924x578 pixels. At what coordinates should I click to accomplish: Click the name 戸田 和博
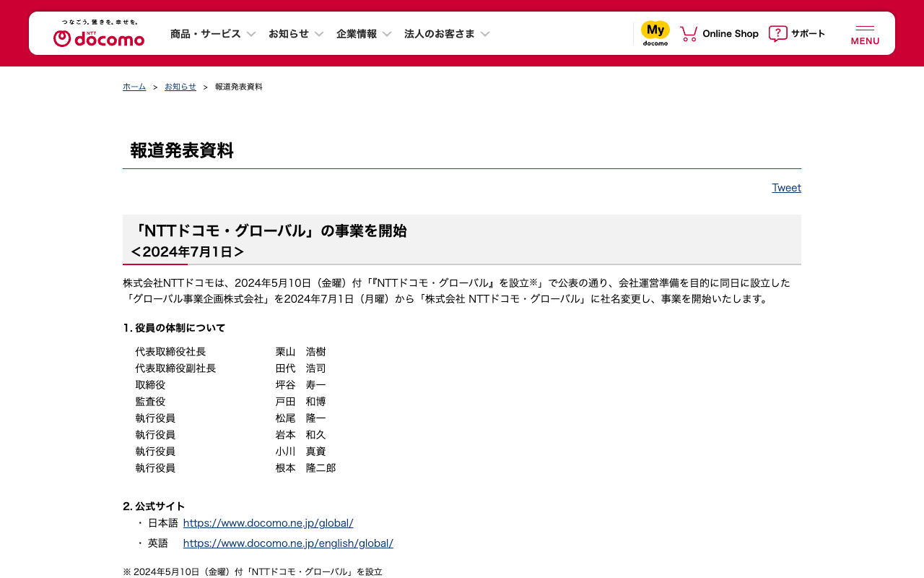(301, 402)
